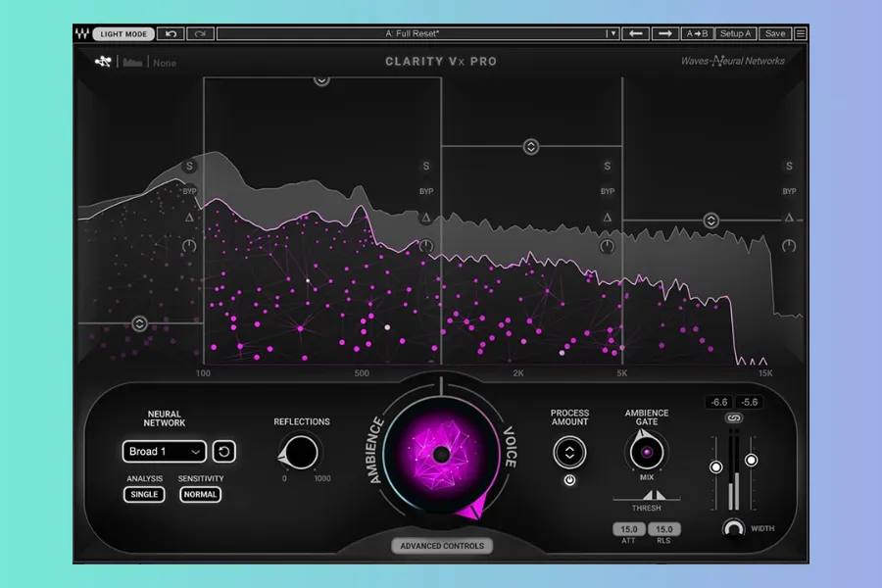Load the previous preset with left arrow
Viewport: 882px width, 588px height.
pos(635,33)
